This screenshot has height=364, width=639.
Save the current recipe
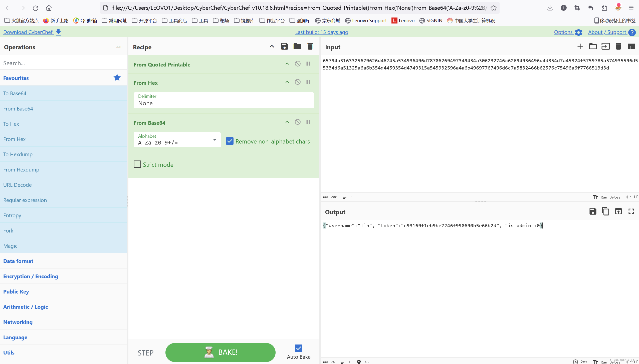[x=284, y=46]
